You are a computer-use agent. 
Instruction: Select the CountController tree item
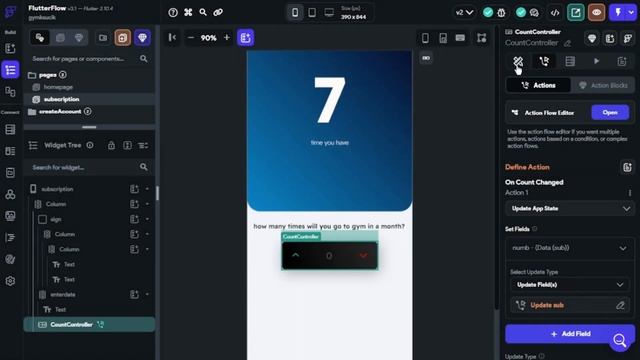click(89, 324)
